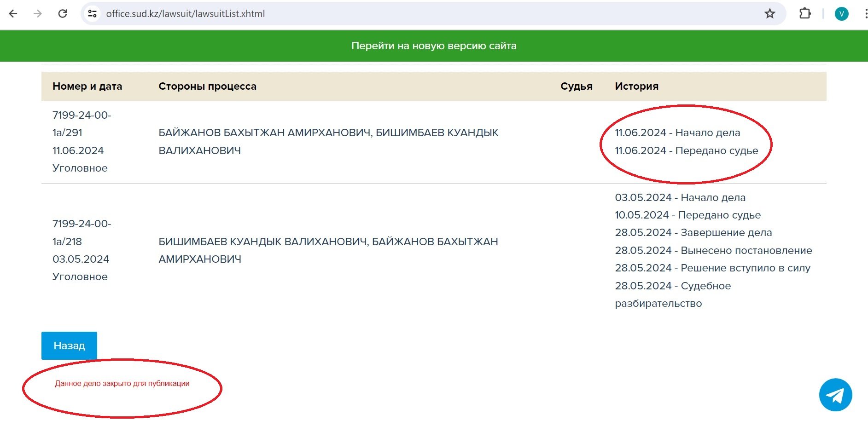Open the browser extensions puzzle icon
This screenshot has width=868, height=432.
click(x=804, y=14)
